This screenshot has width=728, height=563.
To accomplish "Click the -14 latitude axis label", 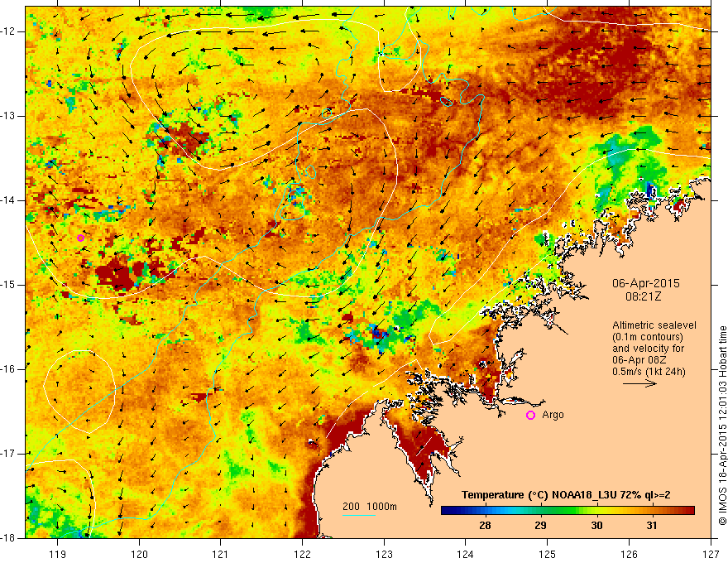I will [x=8, y=200].
